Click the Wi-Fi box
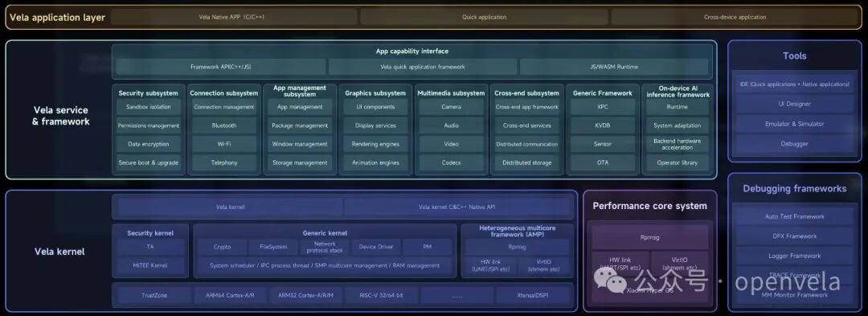Image resolution: width=868 pixels, height=316 pixels. (224, 144)
